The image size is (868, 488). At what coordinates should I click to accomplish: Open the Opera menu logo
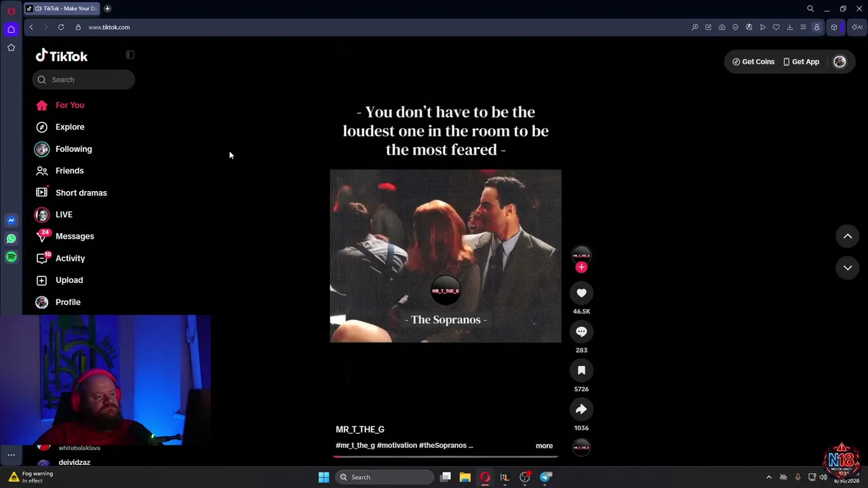pos(11,11)
